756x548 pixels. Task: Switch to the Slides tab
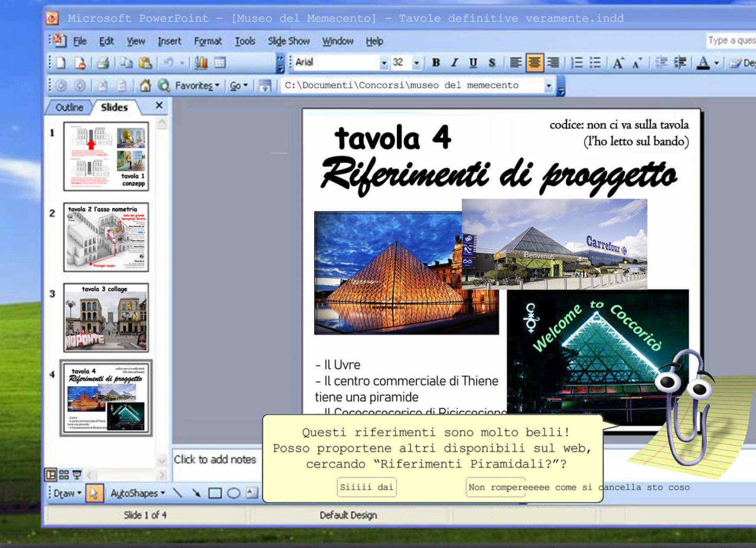pos(114,108)
